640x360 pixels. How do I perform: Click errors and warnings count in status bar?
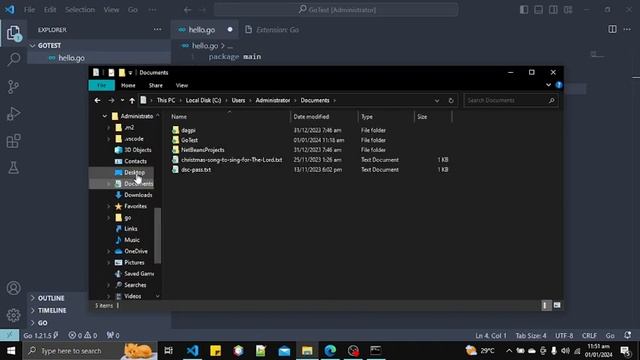pyautogui.click(x=83, y=336)
